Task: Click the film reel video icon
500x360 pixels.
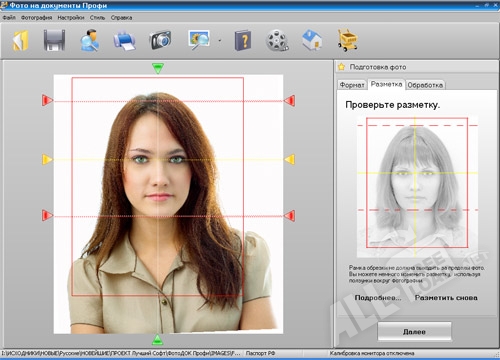Action: 277,40
